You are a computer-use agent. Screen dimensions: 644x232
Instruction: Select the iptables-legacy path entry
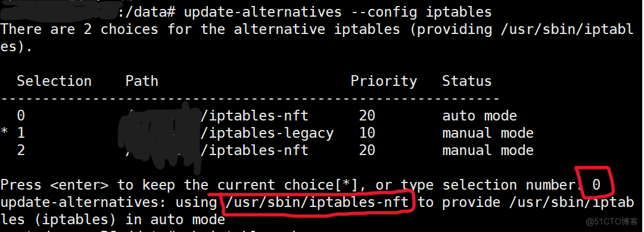(267, 133)
